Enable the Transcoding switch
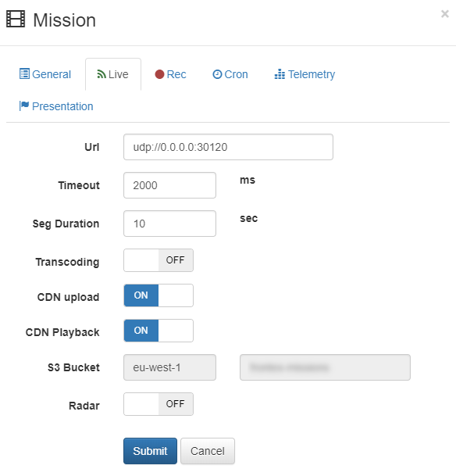This screenshot has width=456, height=476. pyautogui.click(x=159, y=260)
